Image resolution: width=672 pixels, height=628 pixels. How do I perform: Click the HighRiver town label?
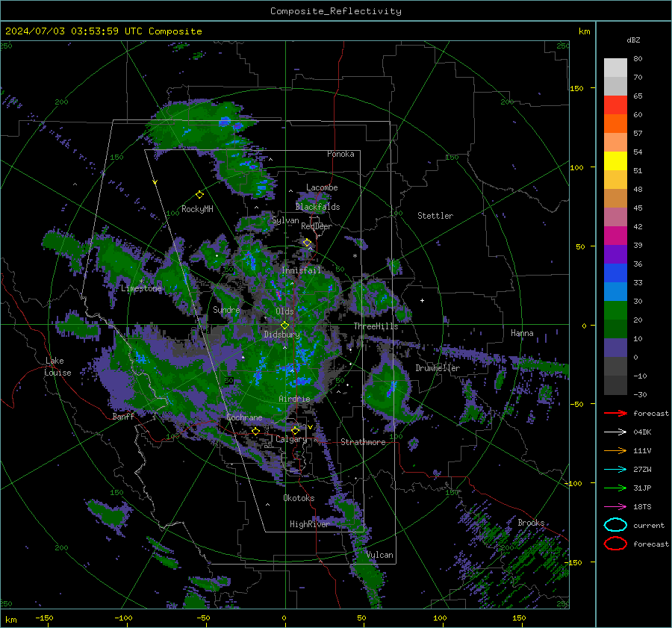pos(309,524)
